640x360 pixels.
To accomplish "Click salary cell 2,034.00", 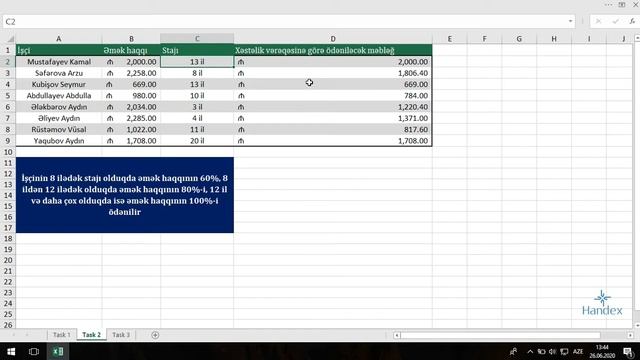I will tap(131, 107).
